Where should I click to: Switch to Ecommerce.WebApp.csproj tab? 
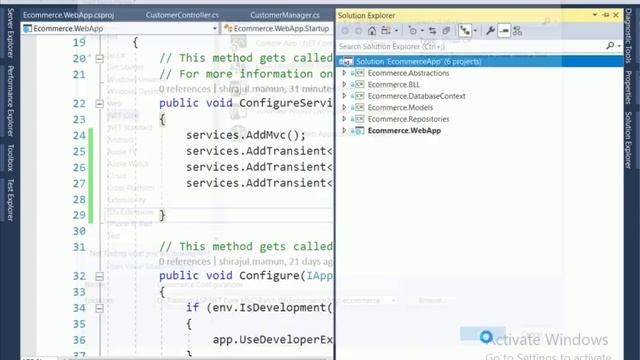[68, 15]
